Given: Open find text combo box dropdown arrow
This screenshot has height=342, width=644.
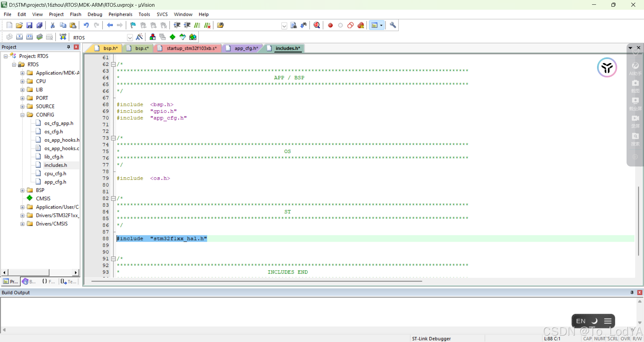Looking at the screenshot, I should click(284, 26).
